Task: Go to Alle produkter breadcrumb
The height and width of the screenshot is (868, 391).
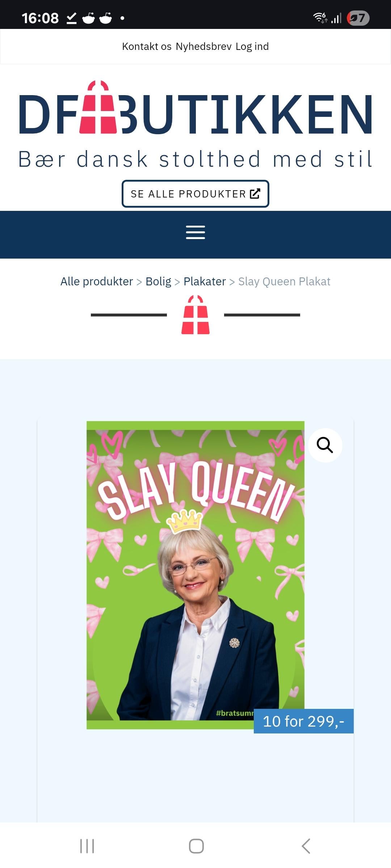Action: 97,281
